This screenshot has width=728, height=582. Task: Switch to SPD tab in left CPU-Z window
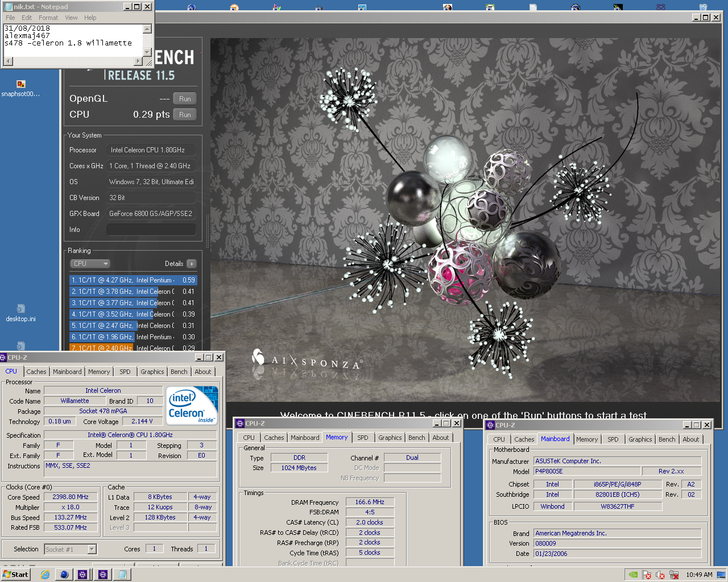click(125, 372)
